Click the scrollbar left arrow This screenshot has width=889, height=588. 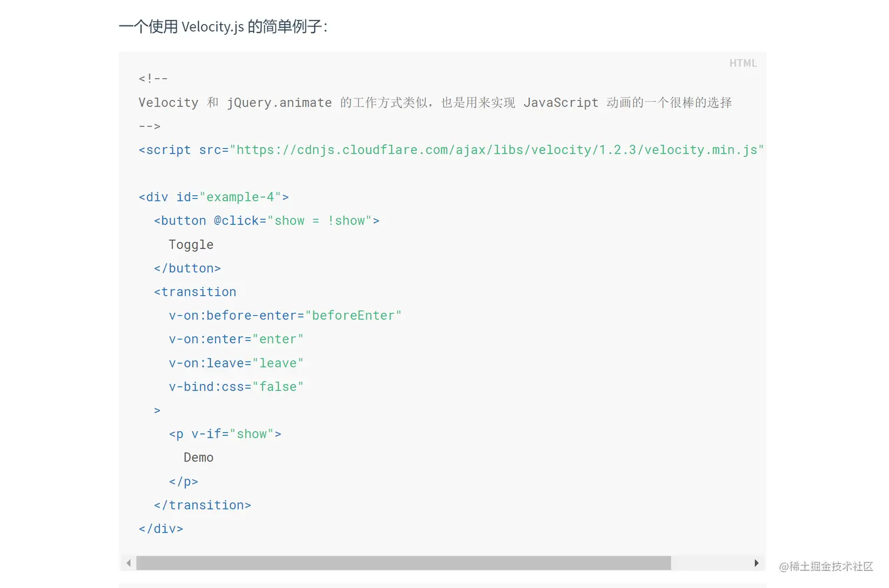pos(129,563)
